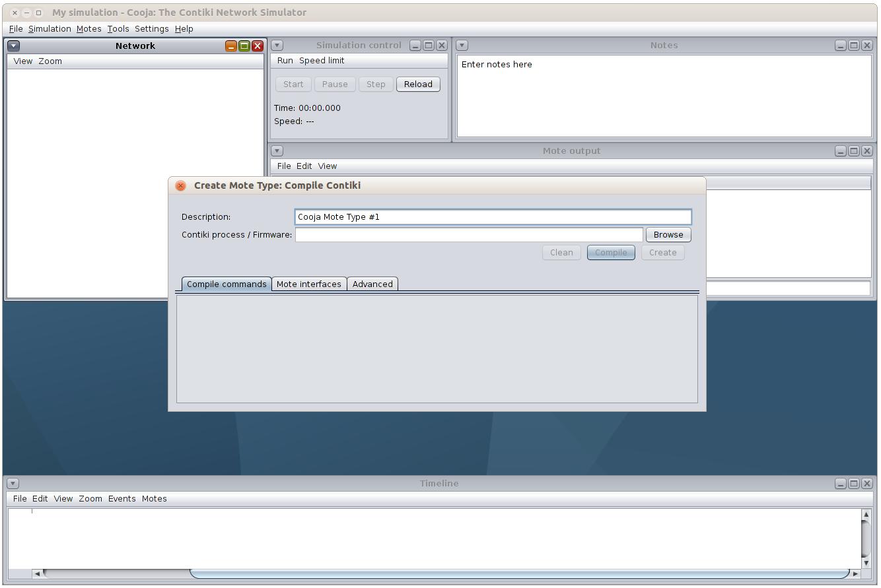Viewport: 881px width, 588px height.
Task: Minimize the main Cooja window
Action: (27, 13)
